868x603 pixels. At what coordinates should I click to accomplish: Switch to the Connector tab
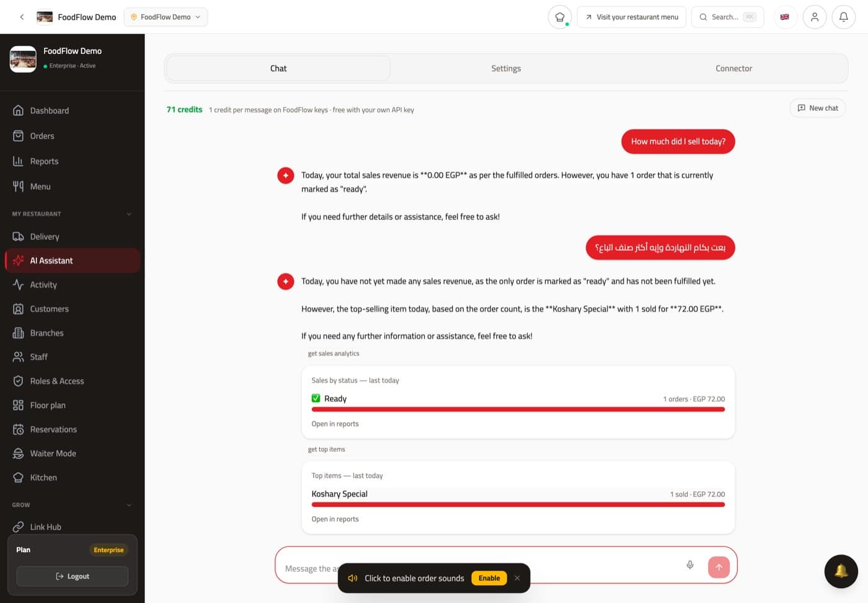click(x=733, y=68)
